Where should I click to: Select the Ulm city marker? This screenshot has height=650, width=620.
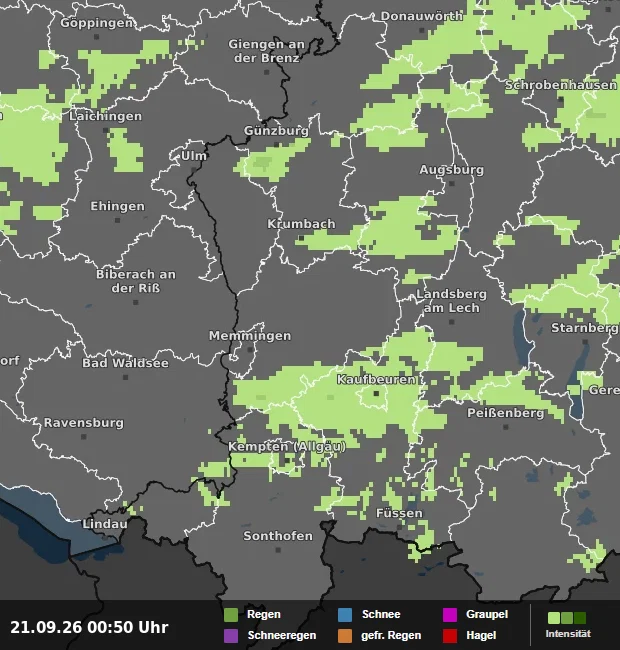pyautogui.click(x=194, y=170)
